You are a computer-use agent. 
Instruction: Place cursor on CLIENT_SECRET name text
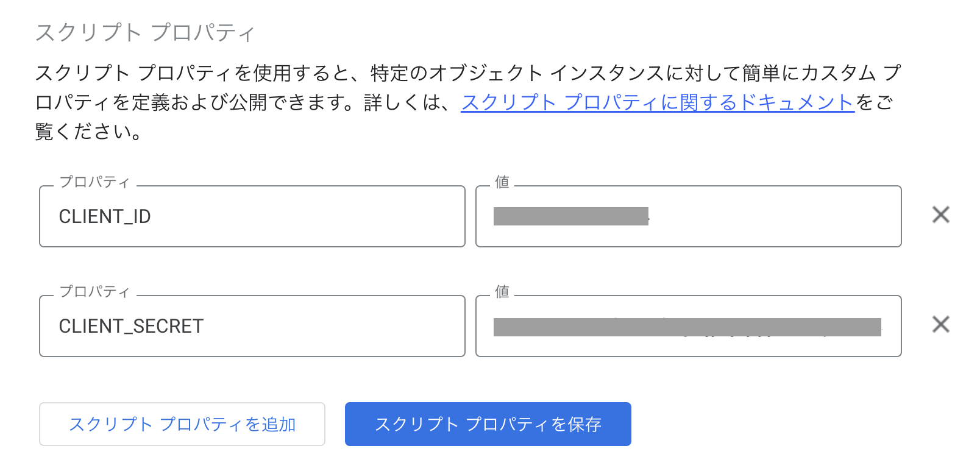pyautogui.click(x=131, y=326)
